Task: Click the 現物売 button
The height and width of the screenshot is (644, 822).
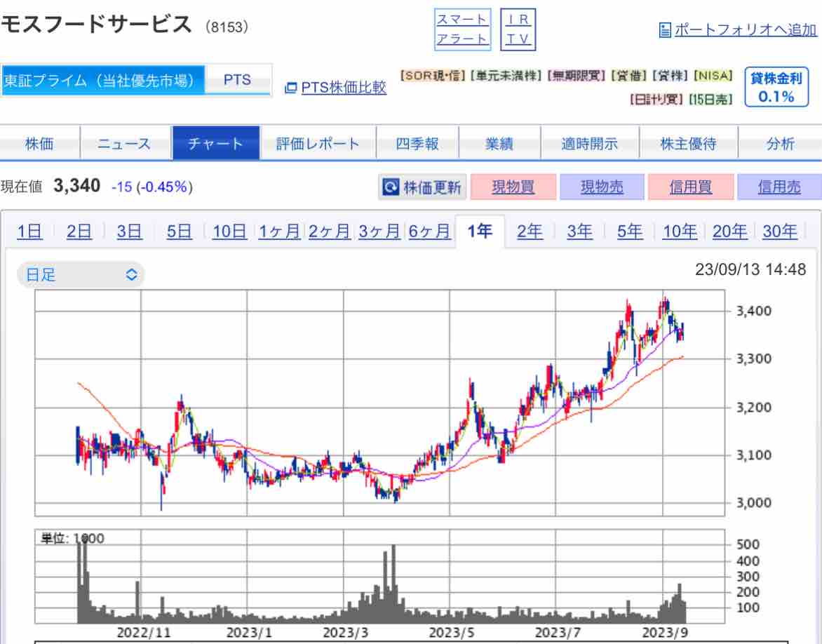Action: (602, 187)
